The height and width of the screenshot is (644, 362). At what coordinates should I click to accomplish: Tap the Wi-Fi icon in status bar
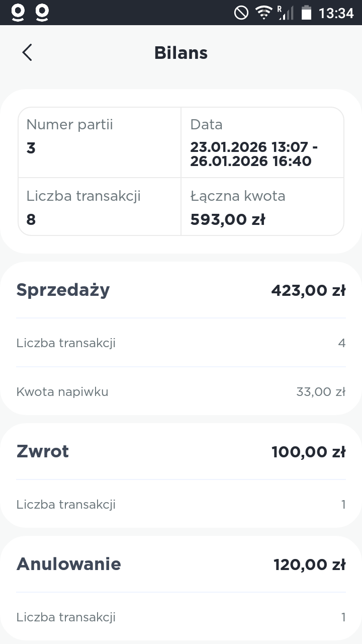pos(263,13)
